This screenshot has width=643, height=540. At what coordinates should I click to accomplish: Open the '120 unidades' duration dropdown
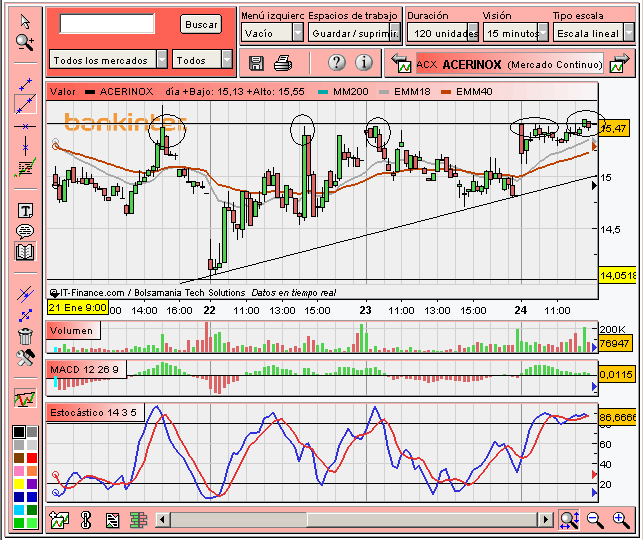click(x=442, y=33)
